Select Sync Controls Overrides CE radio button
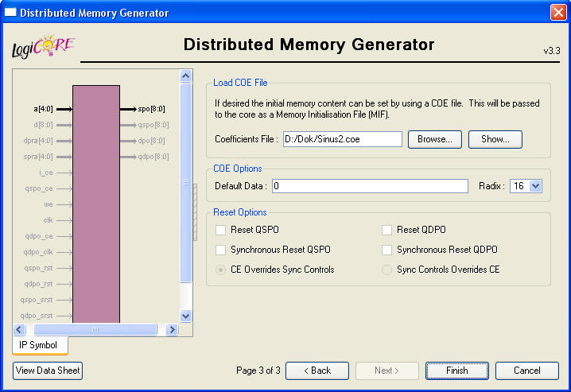The width and height of the screenshot is (571, 392). (x=386, y=270)
